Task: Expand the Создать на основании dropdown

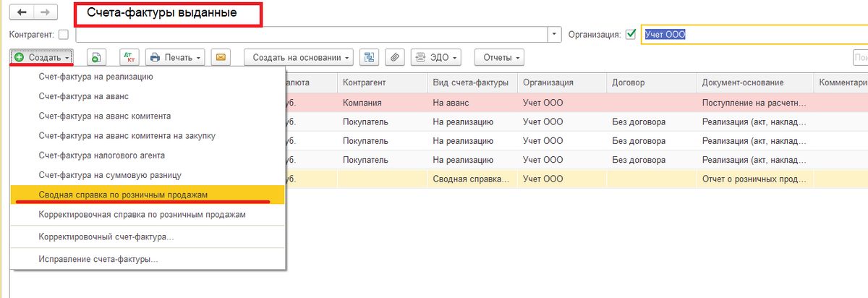Action: click(299, 57)
